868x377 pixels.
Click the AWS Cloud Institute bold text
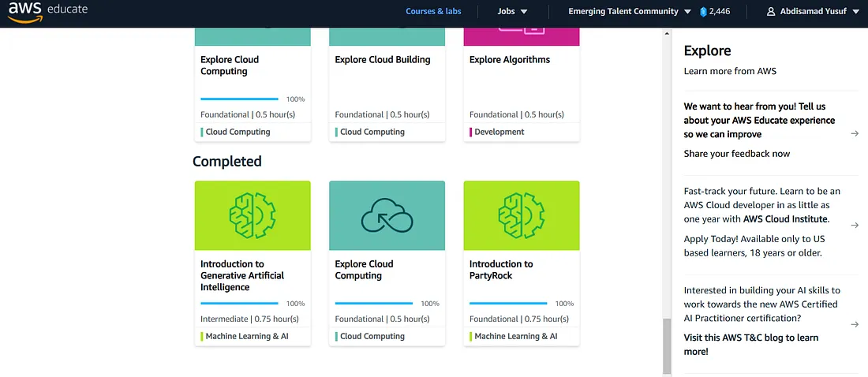(x=786, y=218)
